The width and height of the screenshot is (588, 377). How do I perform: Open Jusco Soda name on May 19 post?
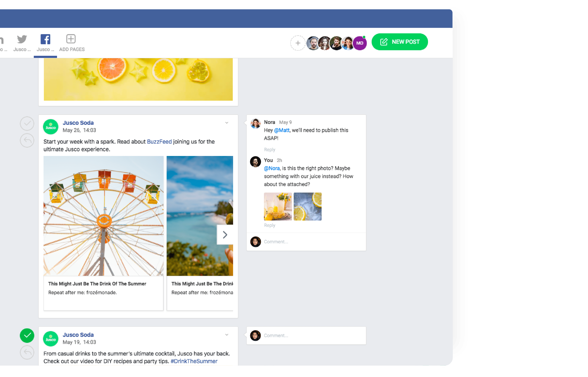click(78, 335)
